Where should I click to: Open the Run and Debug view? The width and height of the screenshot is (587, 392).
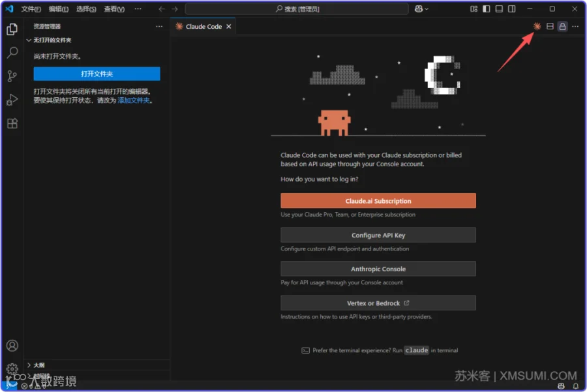coord(12,100)
